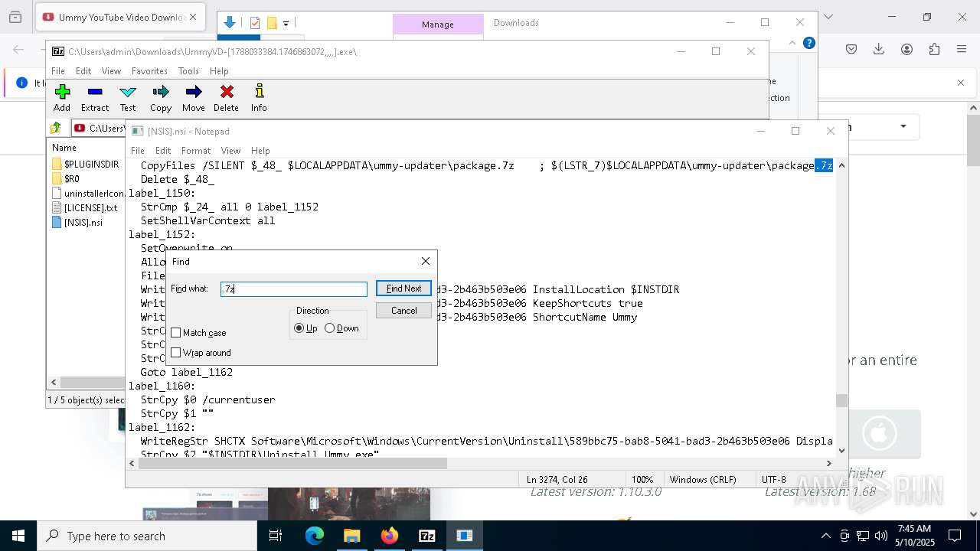
Task: Open 7-Zip Favorites menu
Action: pos(149,71)
